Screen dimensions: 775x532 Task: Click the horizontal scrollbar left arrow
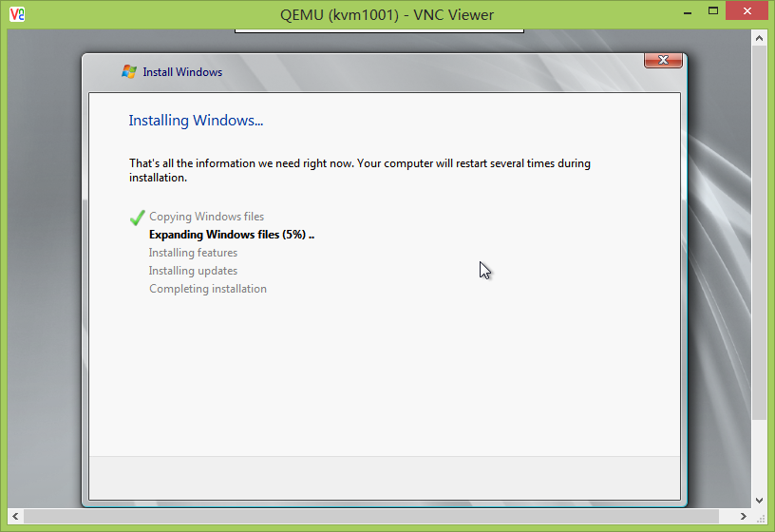tap(15, 516)
